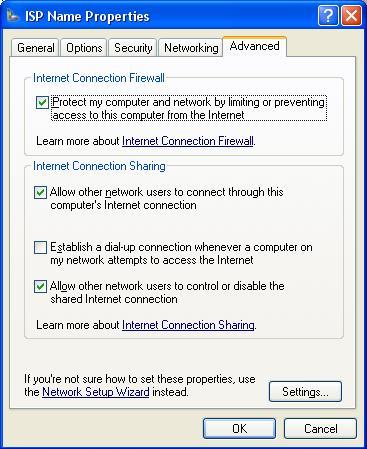
Task: Uncheck the Protect my computer firewall checkbox
Action: [42, 103]
